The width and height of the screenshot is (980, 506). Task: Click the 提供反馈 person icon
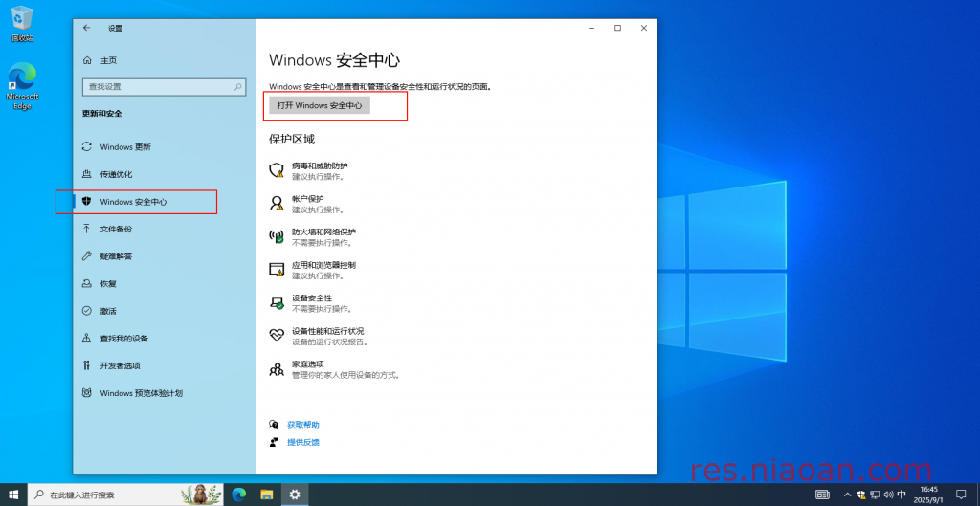274,442
